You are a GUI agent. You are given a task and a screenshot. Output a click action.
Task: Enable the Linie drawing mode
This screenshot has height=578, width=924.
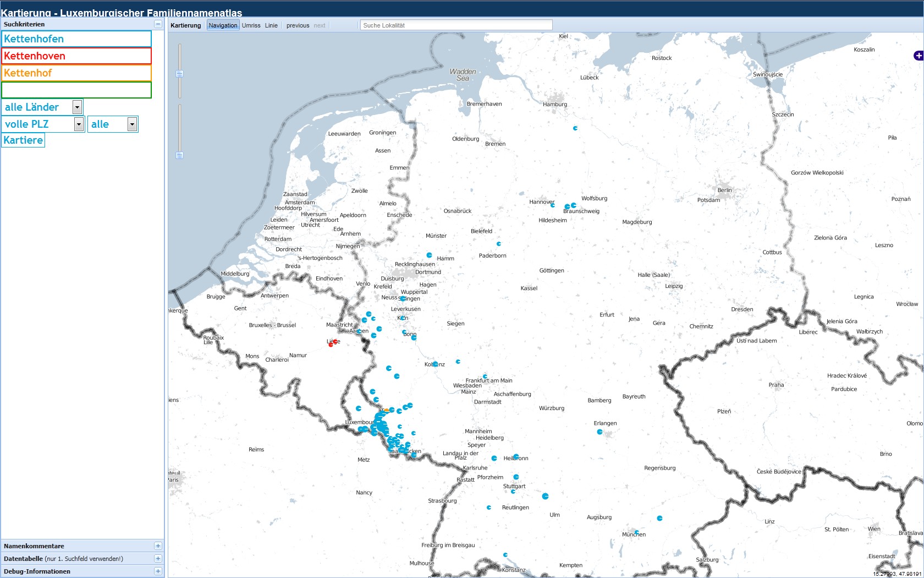[271, 25]
